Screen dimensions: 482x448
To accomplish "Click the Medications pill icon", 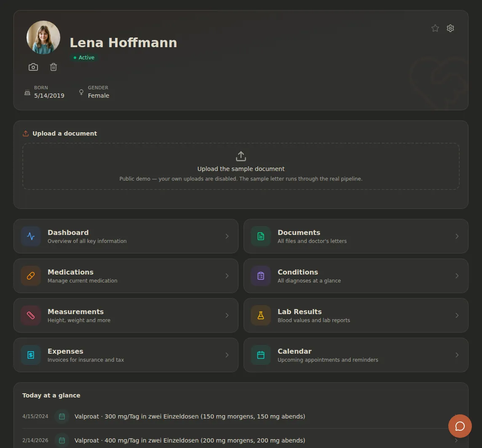I will (31, 276).
